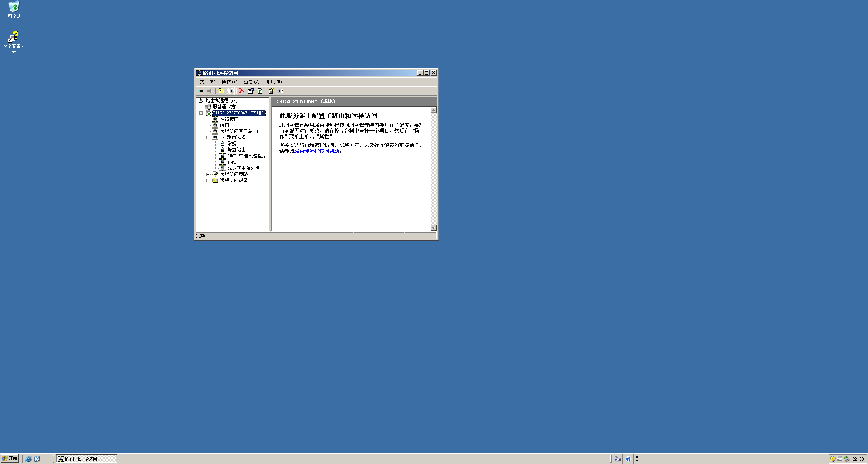This screenshot has width=868, height=464.
Task: Open Internet Explorer from the taskbar
Action: (x=28, y=459)
